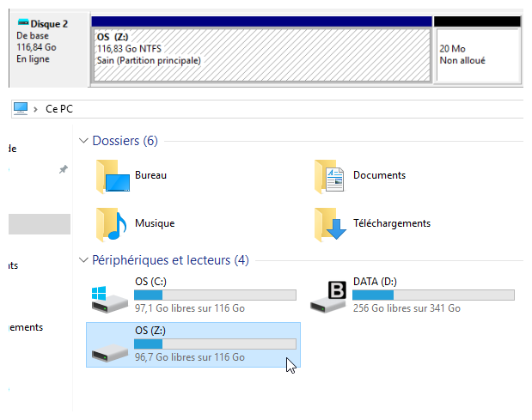This screenshot has height=420, width=532.
Task: Open the Téléchargements folder icon
Action: [x=331, y=224]
